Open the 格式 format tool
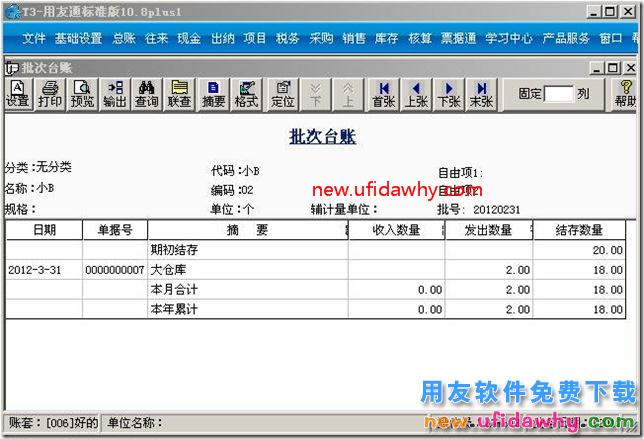The width and height of the screenshot is (644, 439). [246, 94]
